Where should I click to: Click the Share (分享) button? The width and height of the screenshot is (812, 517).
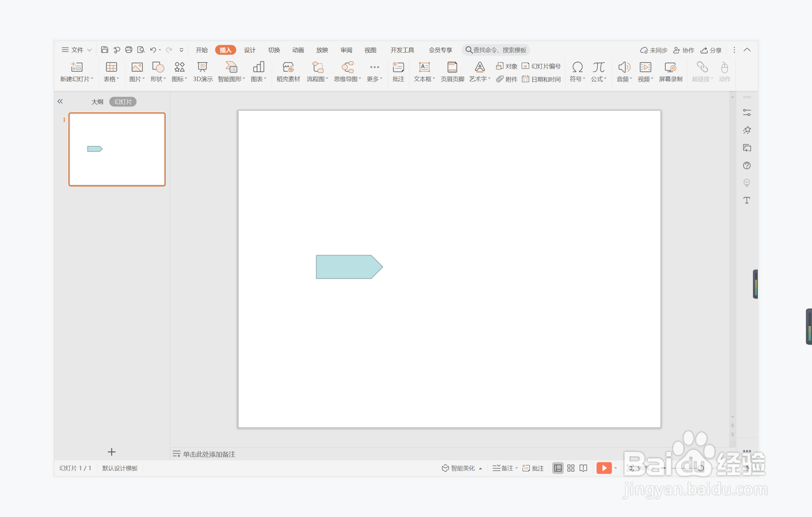tap(711, 50)
